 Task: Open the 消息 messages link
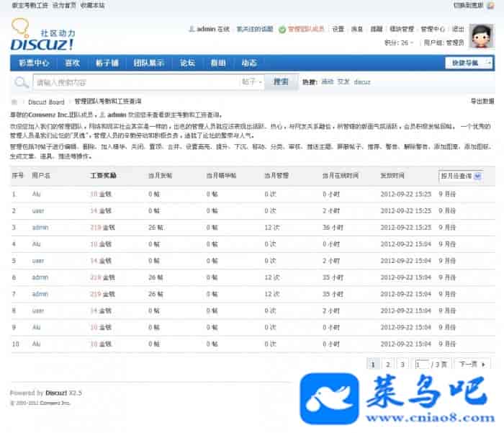(357, 30)
